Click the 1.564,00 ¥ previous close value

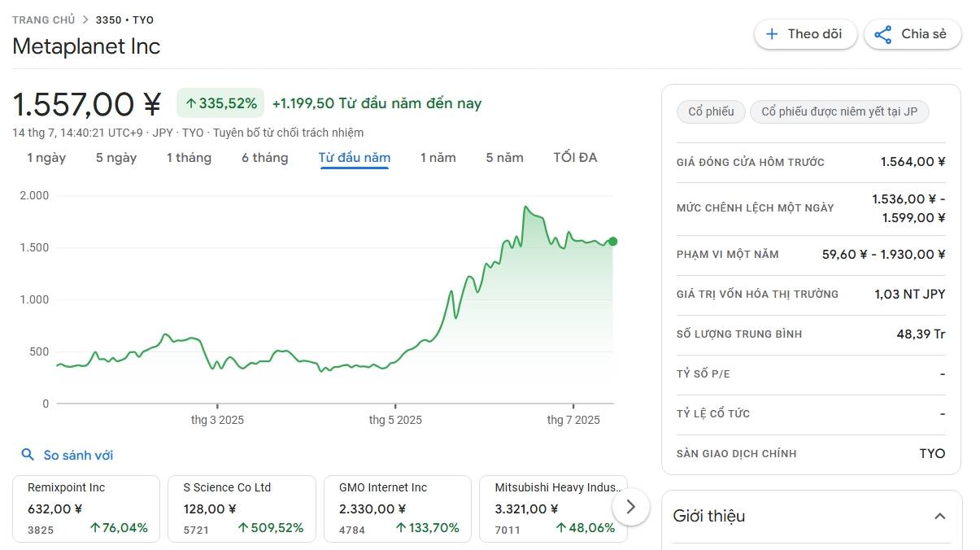click(912, 162)
